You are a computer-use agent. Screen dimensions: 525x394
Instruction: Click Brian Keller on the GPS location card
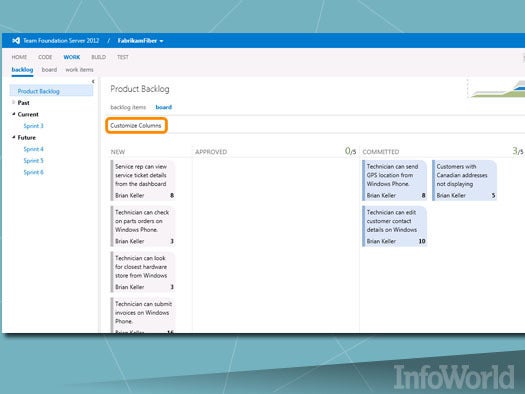[381, 195]
